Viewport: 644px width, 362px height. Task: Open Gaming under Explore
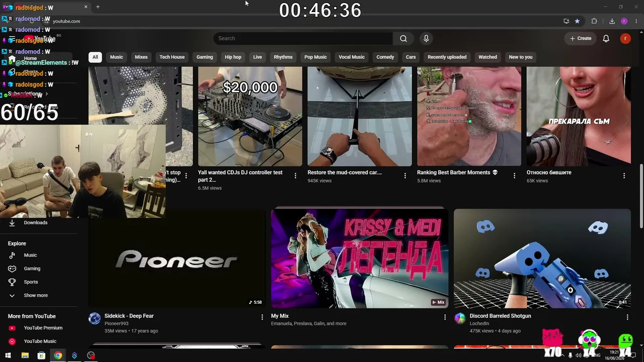[x=32, y=269]
